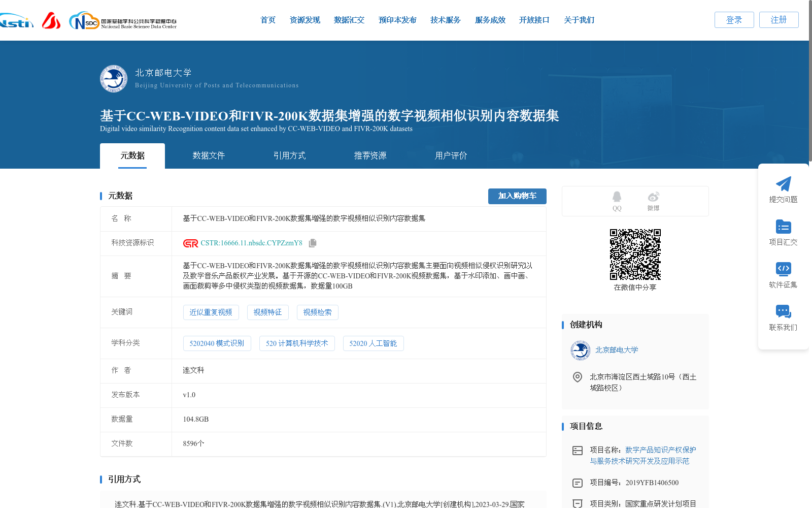Click subject tag 5202040 模式识别
Screen dimensions: 812x508
tap(217, 343)
